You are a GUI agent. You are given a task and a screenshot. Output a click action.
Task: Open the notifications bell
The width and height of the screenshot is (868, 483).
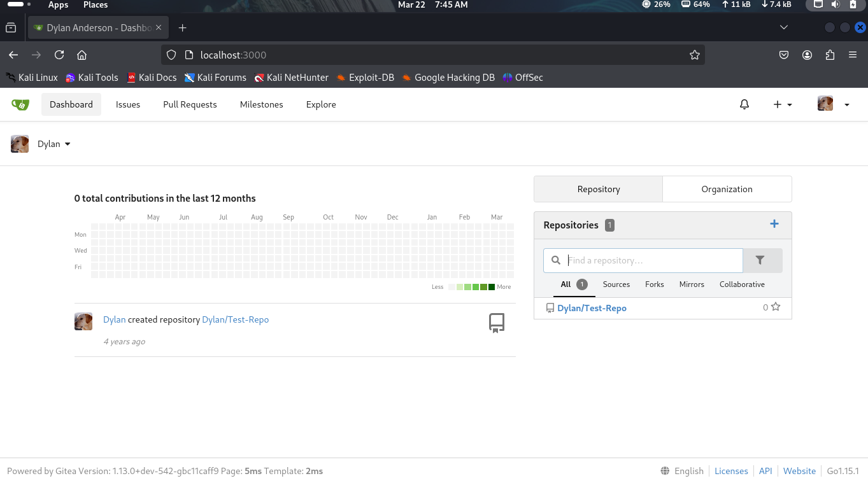tap(744, 104)
